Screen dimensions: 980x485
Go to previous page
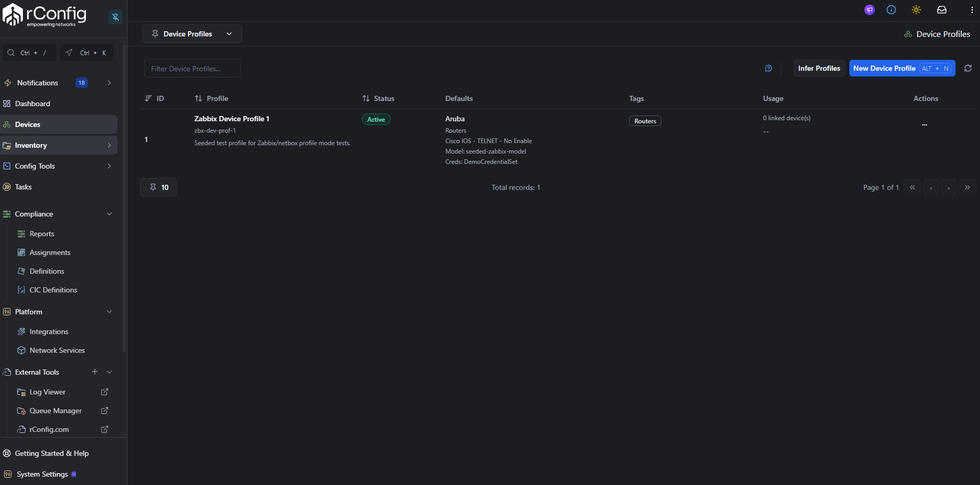[931, 187]
